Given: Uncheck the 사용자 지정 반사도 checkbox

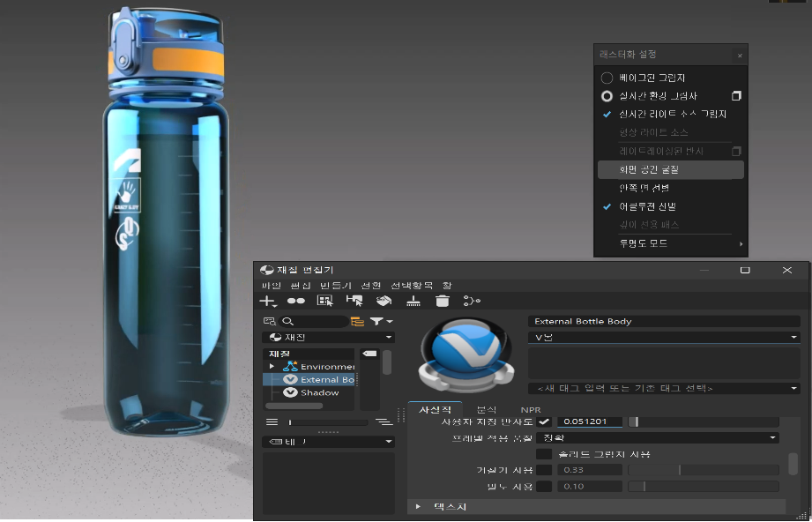Looking at the screenshot, I should click(x=544, y=421).
